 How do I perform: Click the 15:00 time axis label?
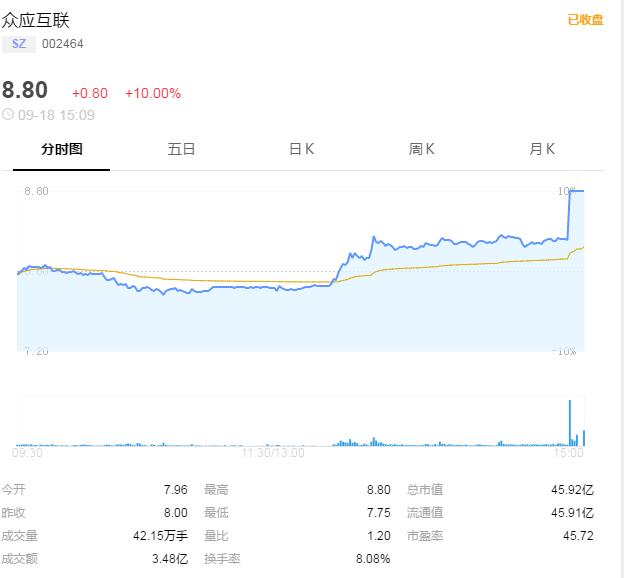(569, 453)
